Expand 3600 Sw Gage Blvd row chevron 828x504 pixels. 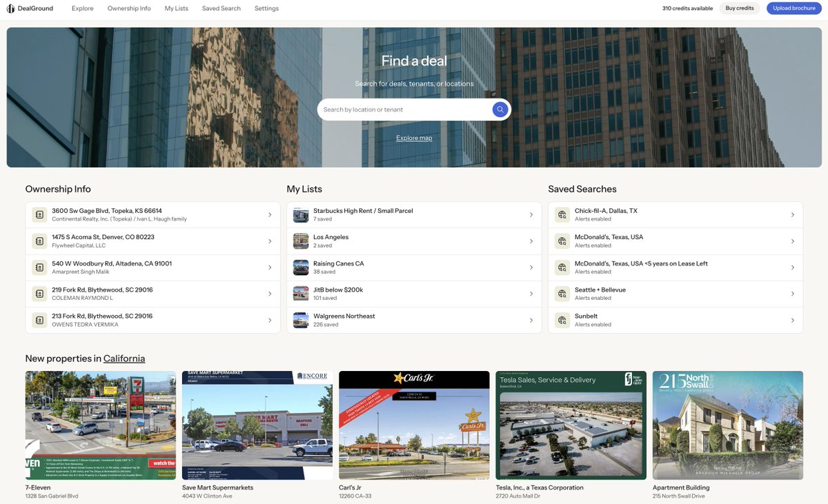270,215
